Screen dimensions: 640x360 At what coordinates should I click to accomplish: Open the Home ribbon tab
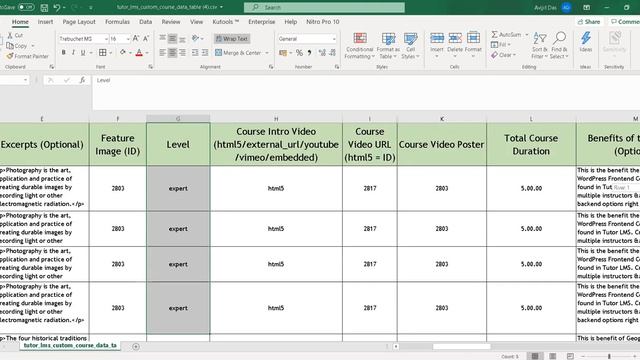click(20, 22)
